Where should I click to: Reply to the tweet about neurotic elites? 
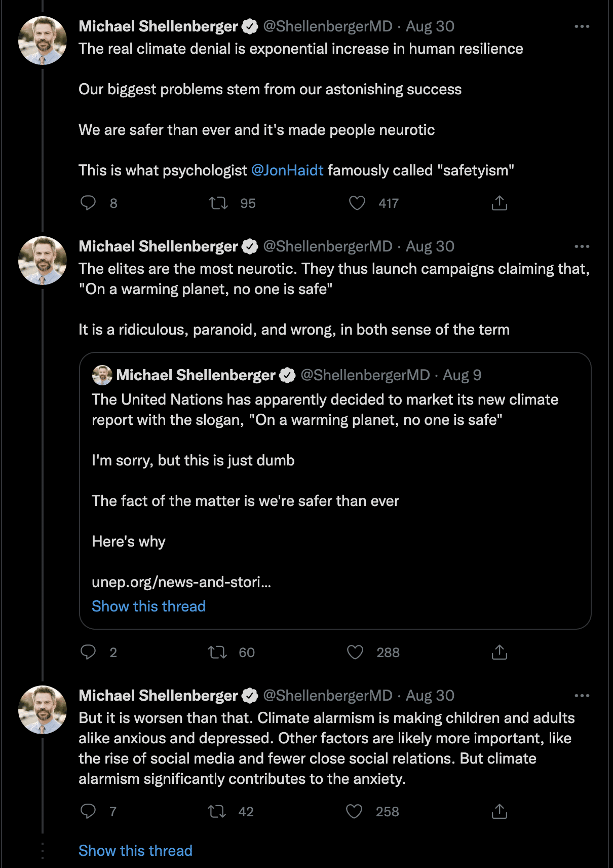coord(90,653)
